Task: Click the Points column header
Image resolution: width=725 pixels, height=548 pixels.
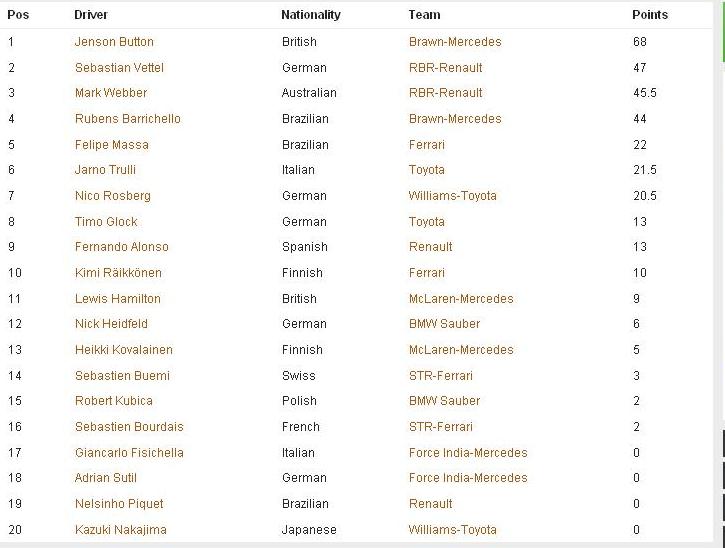Action: (x=650, y=15)
